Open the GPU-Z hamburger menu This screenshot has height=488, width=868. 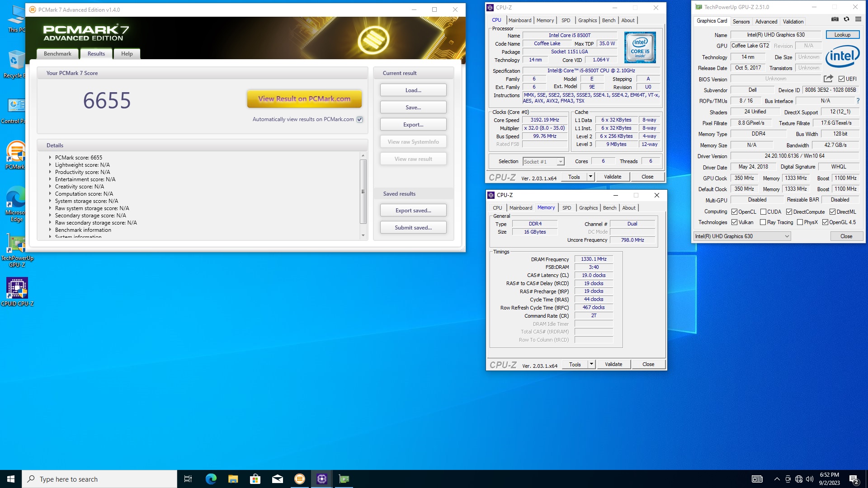point(858,19)
